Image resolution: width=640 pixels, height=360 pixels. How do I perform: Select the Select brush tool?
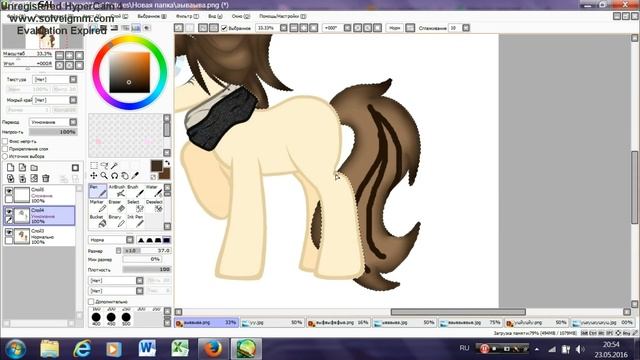(135, 207)
